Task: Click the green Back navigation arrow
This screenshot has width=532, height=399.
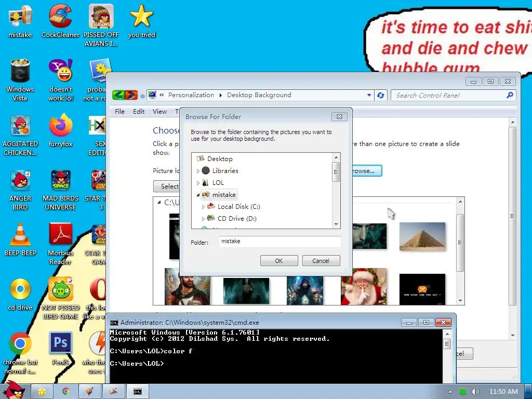Action: pyautogui.click(x=118, y=95)
